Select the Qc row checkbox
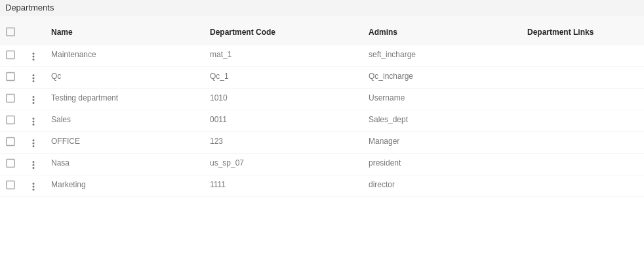 coord(10,77)
